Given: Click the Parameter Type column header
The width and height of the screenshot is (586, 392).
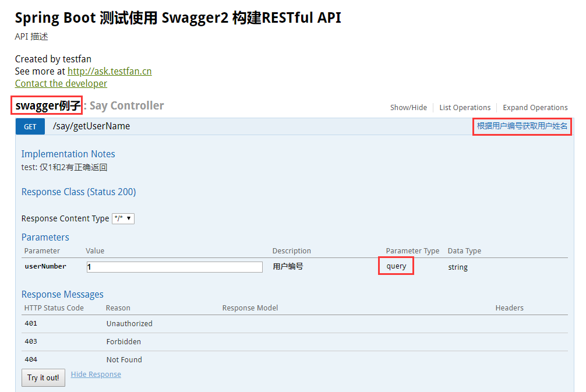Looking at the screenshot, I should pos(412,250).
